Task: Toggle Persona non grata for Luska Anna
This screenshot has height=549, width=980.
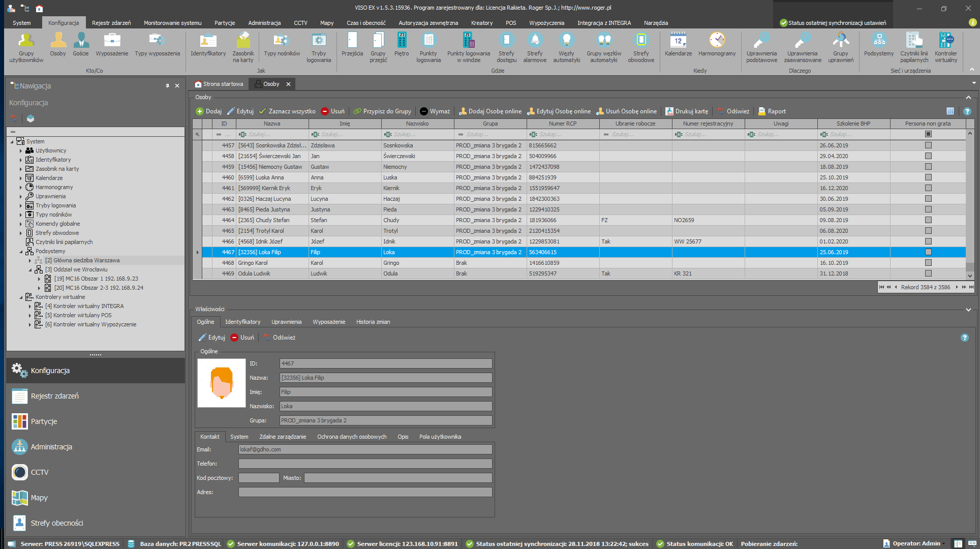Action: [928, 177]
